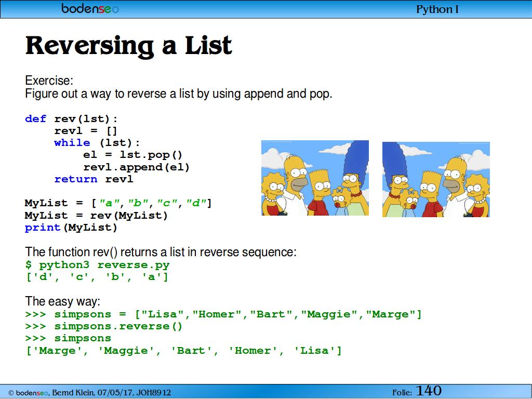Click the left Simpsons family picture
532x399 pixels.
(315, 178)
